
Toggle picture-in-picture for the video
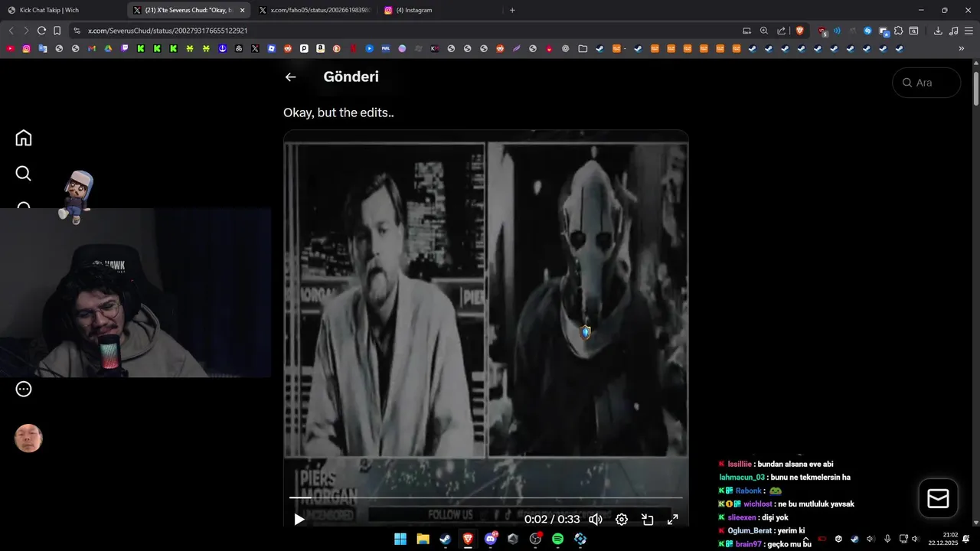pos(647,520)
